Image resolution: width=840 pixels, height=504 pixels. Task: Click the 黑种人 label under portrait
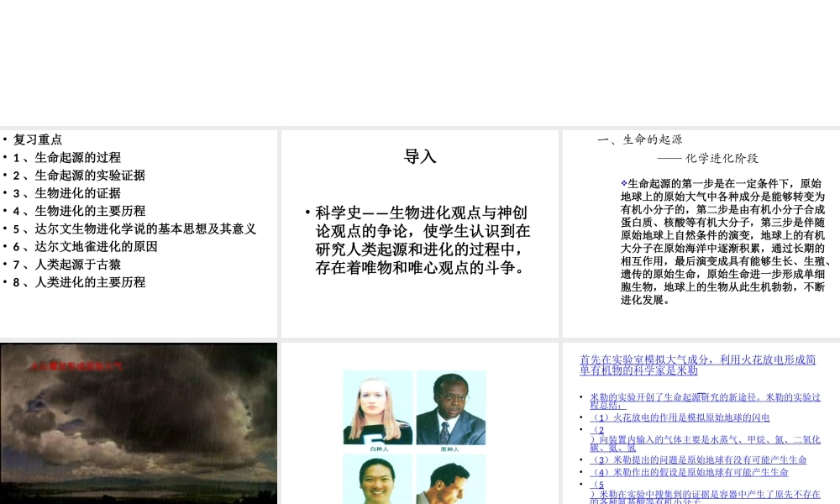click(449, 449)
